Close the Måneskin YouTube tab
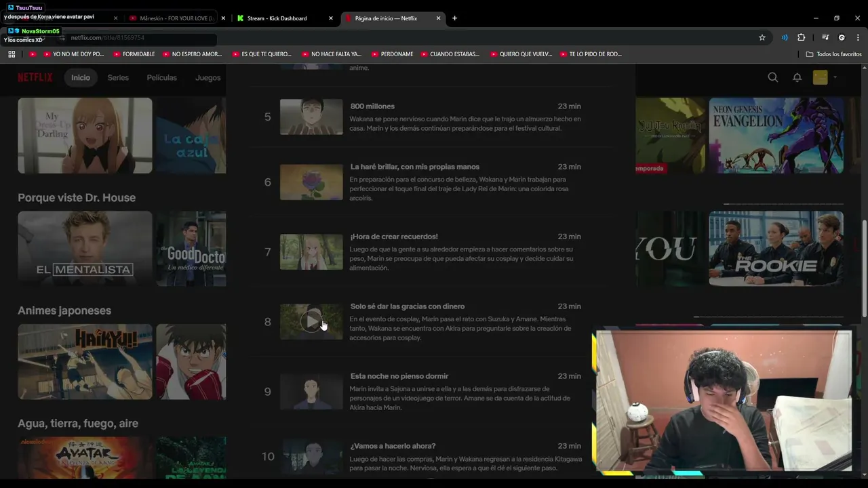Screen dimensions: 868x488 coord(223,18)
